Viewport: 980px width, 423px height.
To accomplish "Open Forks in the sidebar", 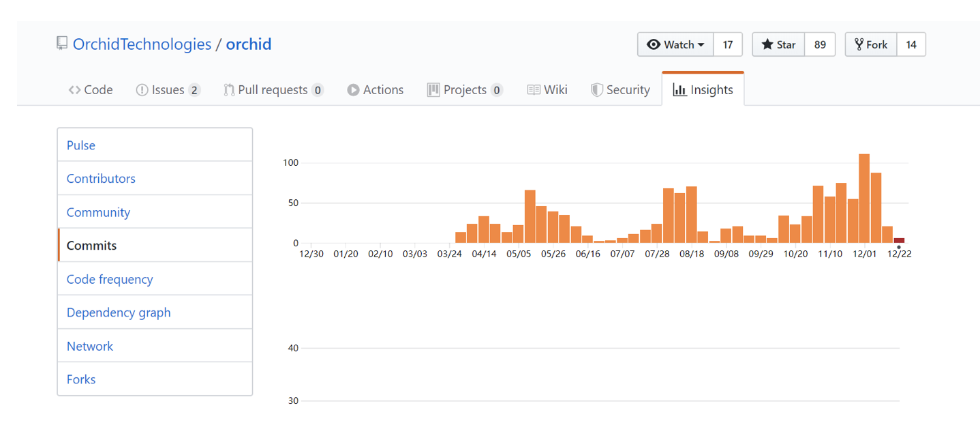I will click(155, 379).
